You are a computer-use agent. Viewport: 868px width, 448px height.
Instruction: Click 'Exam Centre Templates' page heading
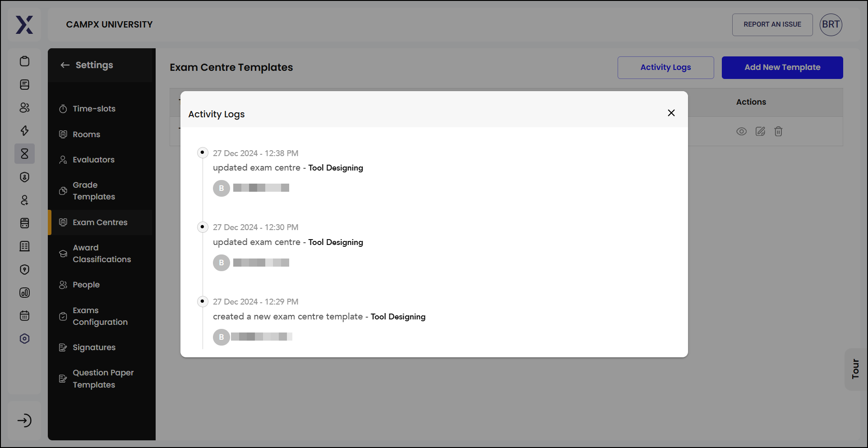tap(231, 67)
